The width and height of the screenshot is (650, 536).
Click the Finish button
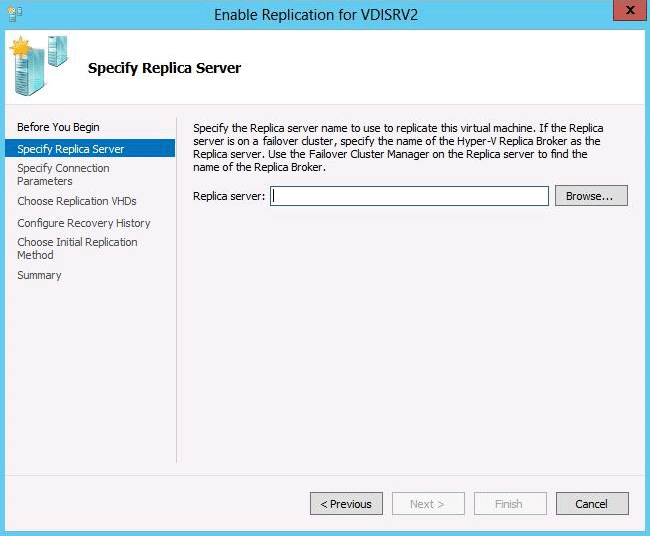click(509, 504)
